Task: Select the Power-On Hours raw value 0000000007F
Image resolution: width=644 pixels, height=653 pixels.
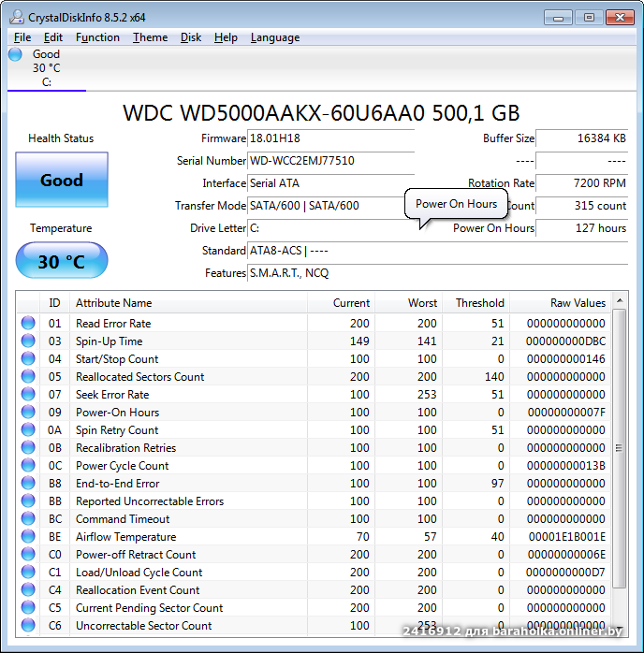Action: coord(566,413)
